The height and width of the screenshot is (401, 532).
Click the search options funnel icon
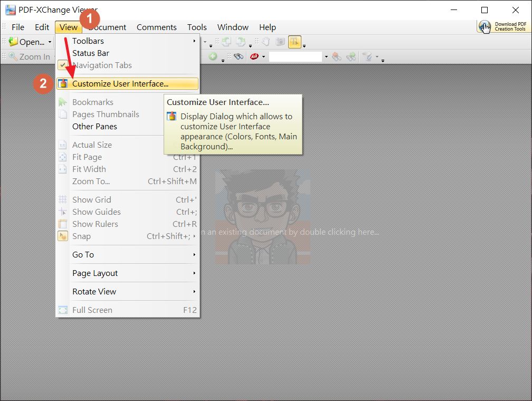367,56
